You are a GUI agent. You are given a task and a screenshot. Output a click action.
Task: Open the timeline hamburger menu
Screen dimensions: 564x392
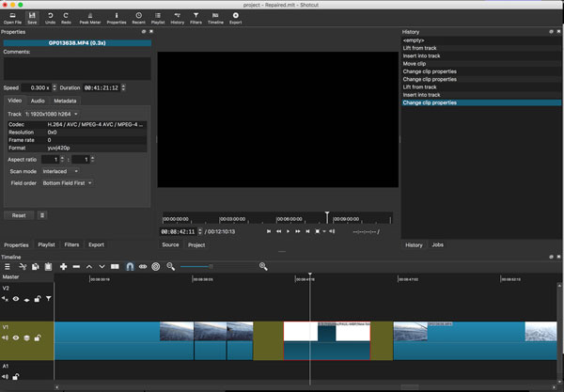(8, 266)
